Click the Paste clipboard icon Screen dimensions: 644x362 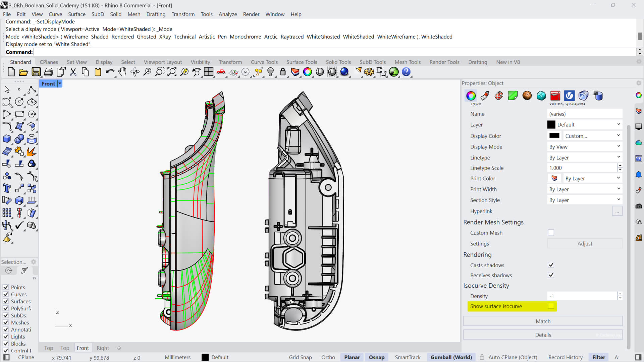click(98, 72)
